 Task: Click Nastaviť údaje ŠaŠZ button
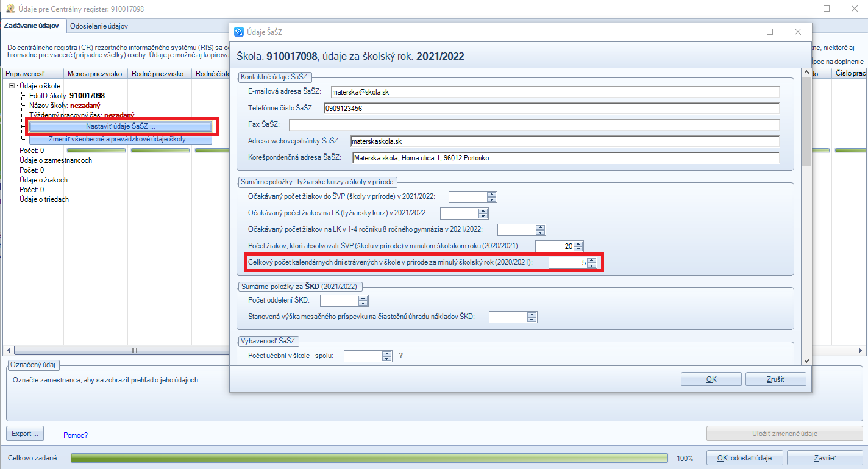tap(121, 126)
